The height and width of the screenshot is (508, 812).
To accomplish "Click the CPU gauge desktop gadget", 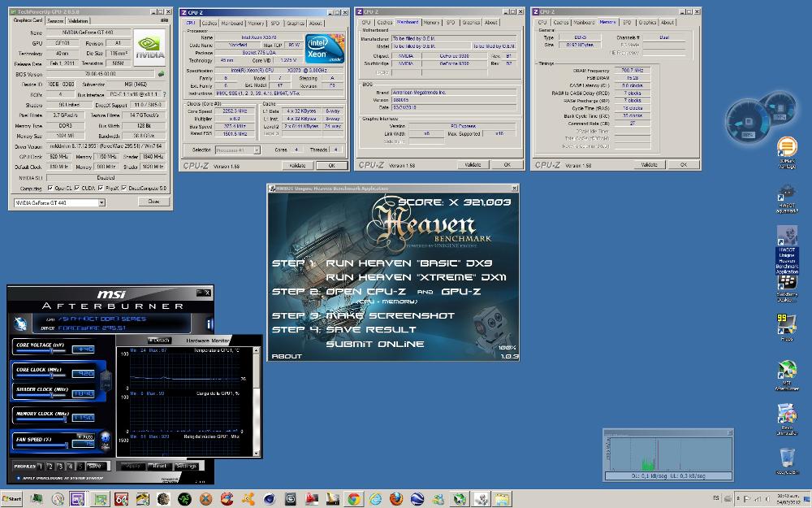I will coord(750,122).
